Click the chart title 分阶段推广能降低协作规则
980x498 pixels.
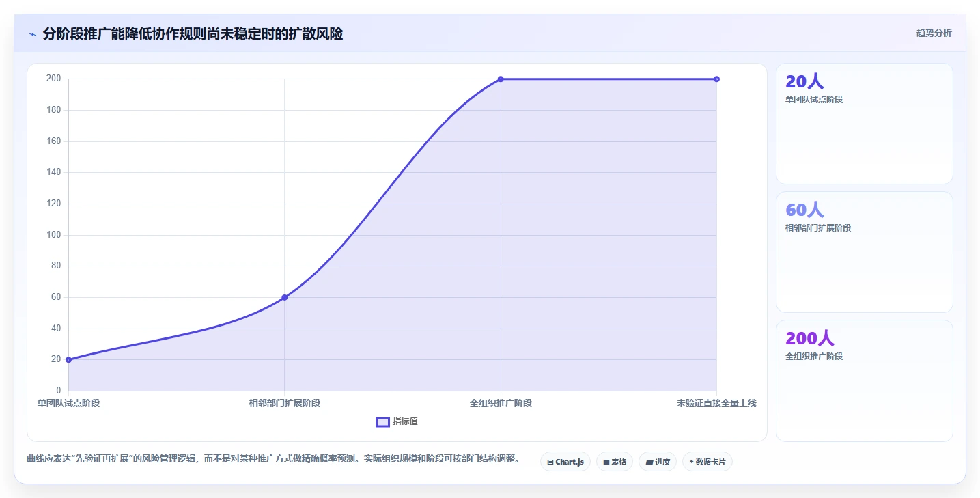pyautogui.click(x=193, y=33)
